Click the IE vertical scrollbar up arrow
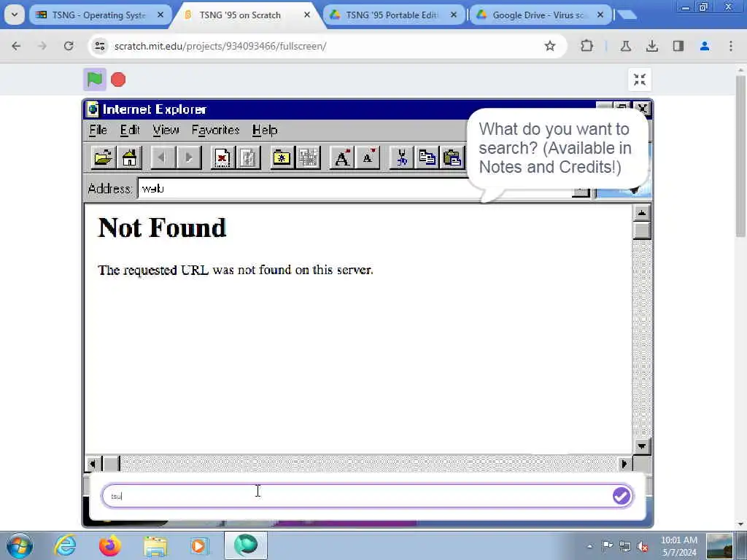The height and width of the screenshot is (560, 747). pyautogui.click(x=642, y=213)
